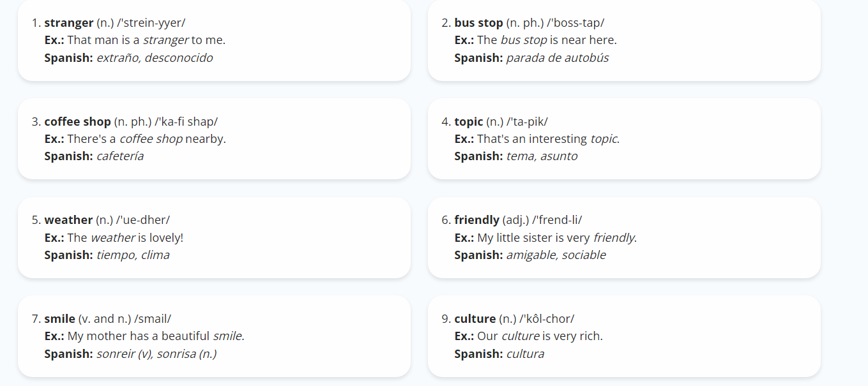Click the Spanish text "tiempo, clima"
Viewport: 868px width, 386px height.
point(133,255)
